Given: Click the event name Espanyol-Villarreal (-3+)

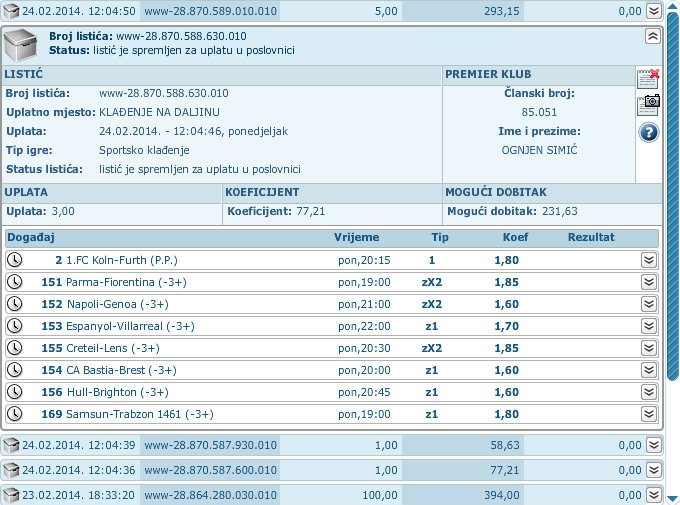Looking at the screenshot, I should [130, 326].
